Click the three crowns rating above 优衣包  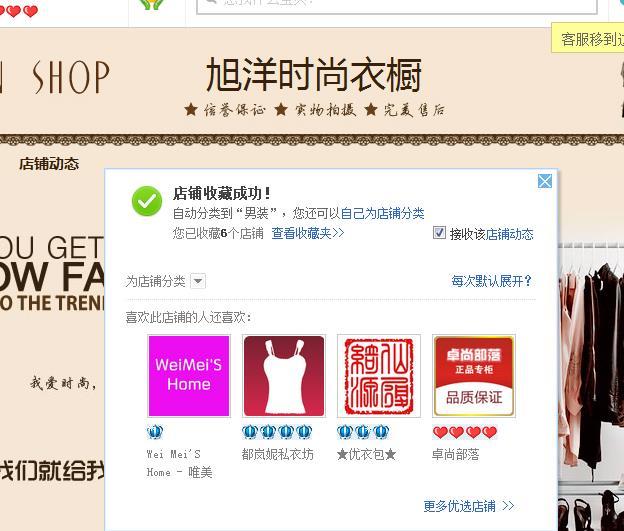coord(363,432)
